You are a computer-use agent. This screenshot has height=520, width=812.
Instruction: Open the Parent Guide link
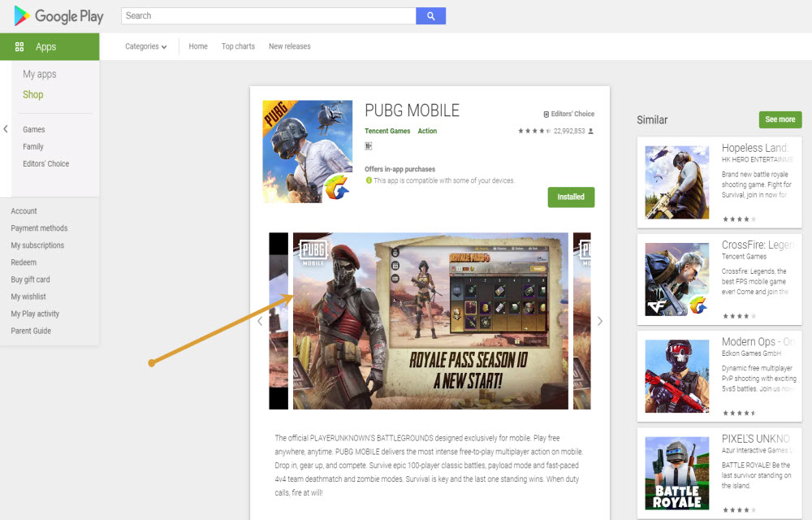[x=31, y=331]
